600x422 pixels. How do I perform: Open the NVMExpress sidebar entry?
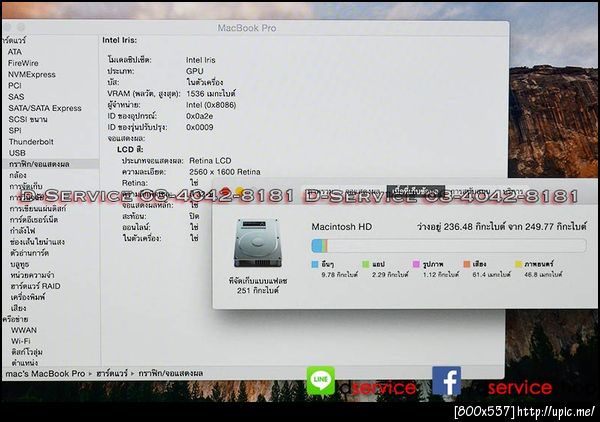[x=32, y=75]
